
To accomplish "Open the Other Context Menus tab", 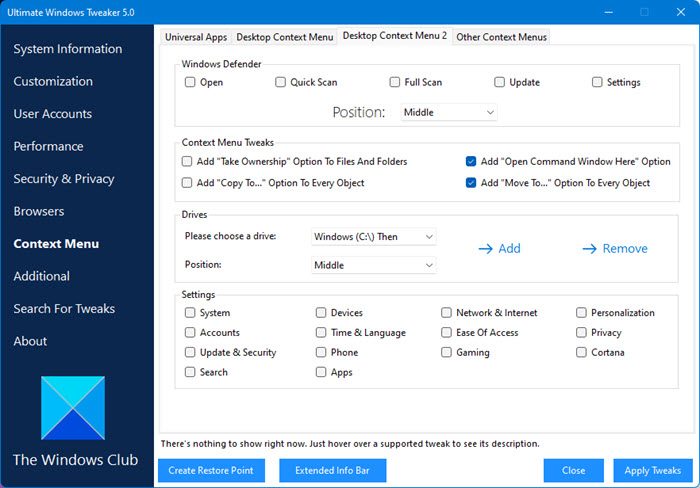I will pos(501,37).
